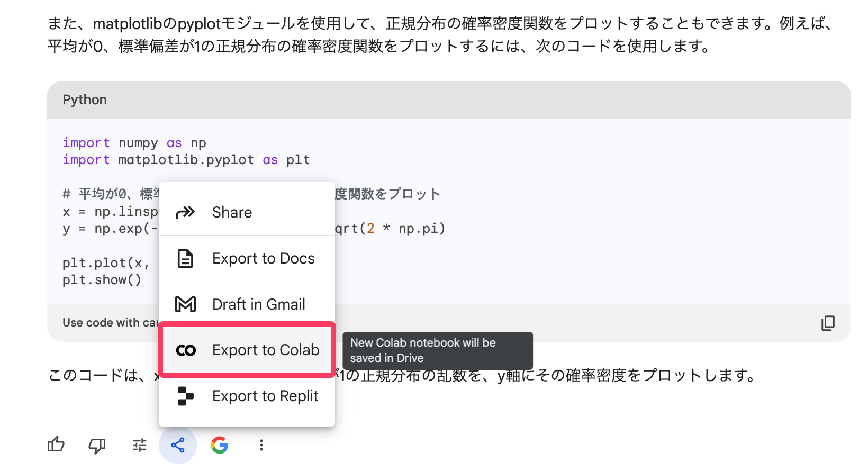The height and width of the screenshot is (471, 868).
Task: Select Export to Replit
Action: [265, 396]
